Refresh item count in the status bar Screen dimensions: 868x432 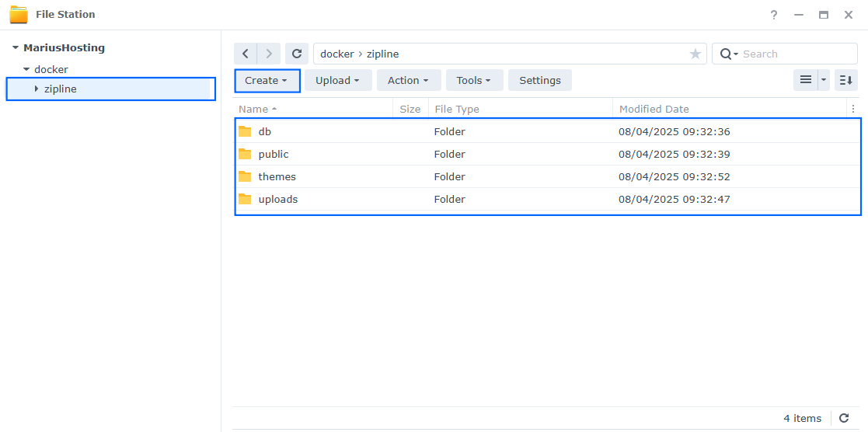[x=844, y=418]
